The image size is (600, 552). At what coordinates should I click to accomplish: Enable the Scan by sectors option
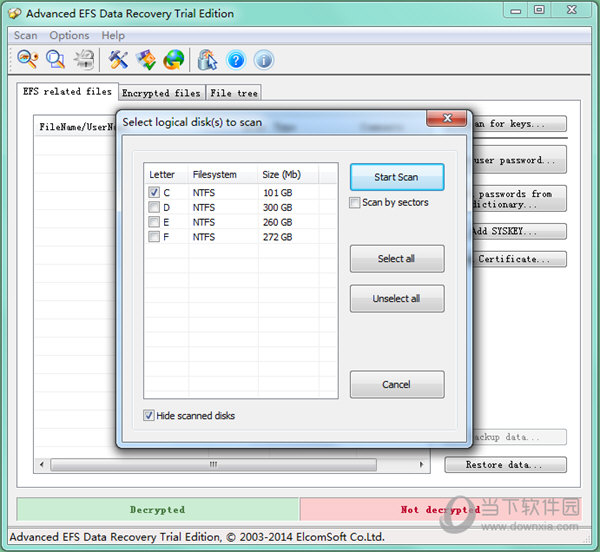click(355, 203)
